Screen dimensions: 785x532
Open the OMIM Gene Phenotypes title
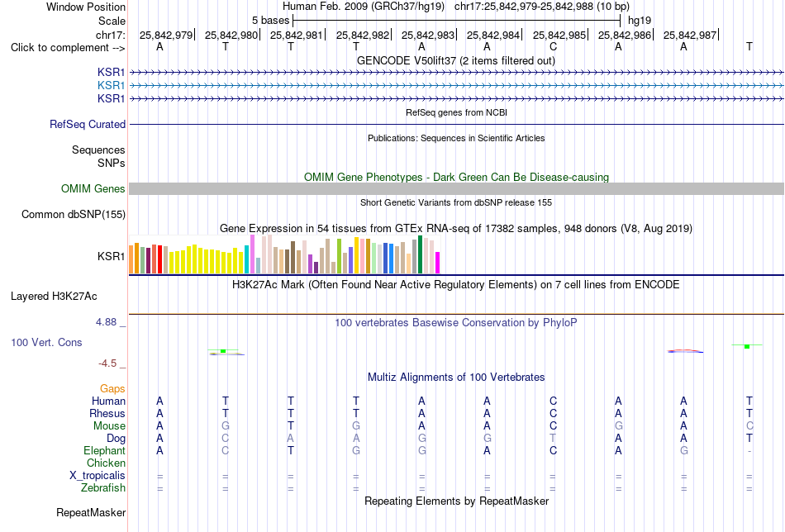456,177
